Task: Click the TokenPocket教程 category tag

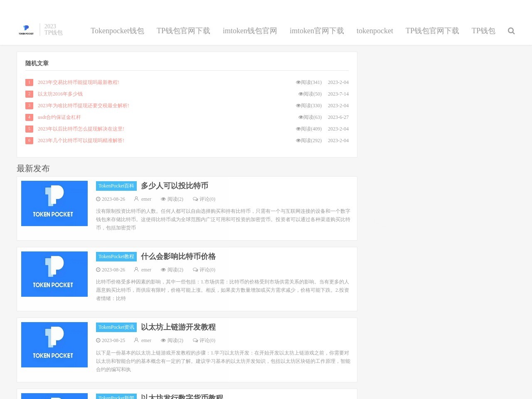Action: click(116, 256)
